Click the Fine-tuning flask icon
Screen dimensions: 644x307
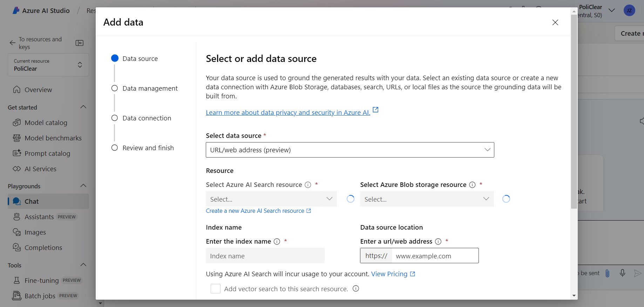[16, 280]
